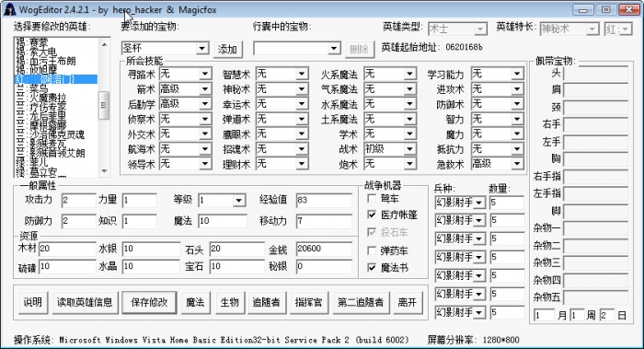The width and height of the screenshot is (644, 349).
Task: Open the first 幻影射手 troop type dropdown
Action: tap(479, 203)
